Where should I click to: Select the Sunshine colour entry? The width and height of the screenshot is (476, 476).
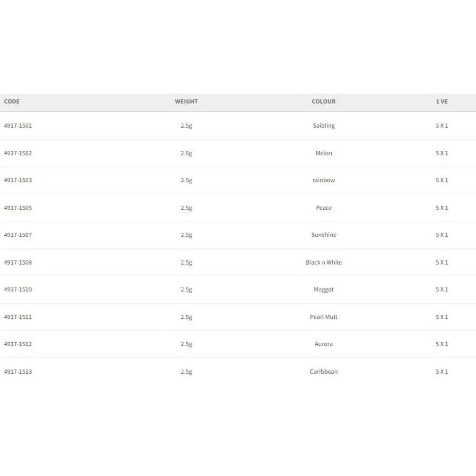pyautogui.click(x=324, y=235)
